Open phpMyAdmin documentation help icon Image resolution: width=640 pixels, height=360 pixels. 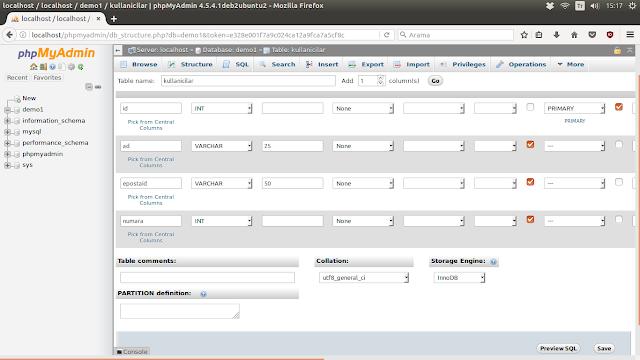click(x=52, y=67)
